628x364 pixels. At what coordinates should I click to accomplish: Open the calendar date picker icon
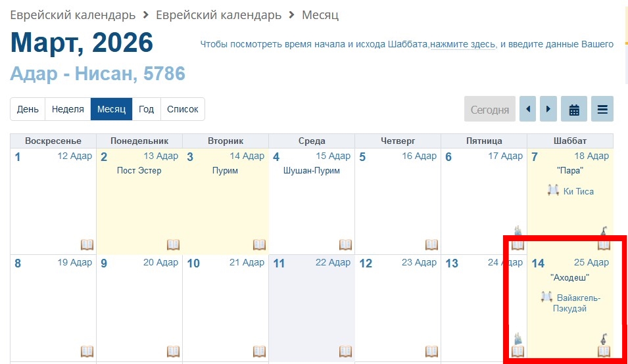[x=574, y=110]
